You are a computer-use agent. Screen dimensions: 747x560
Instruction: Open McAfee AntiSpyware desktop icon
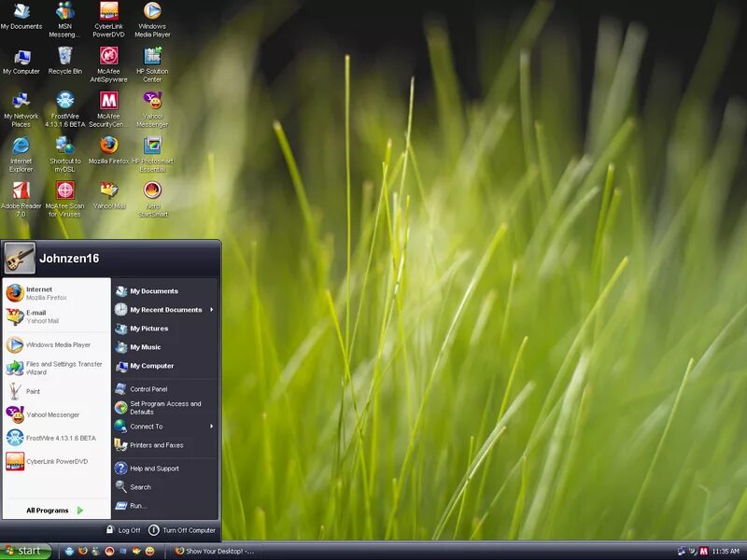108,64
